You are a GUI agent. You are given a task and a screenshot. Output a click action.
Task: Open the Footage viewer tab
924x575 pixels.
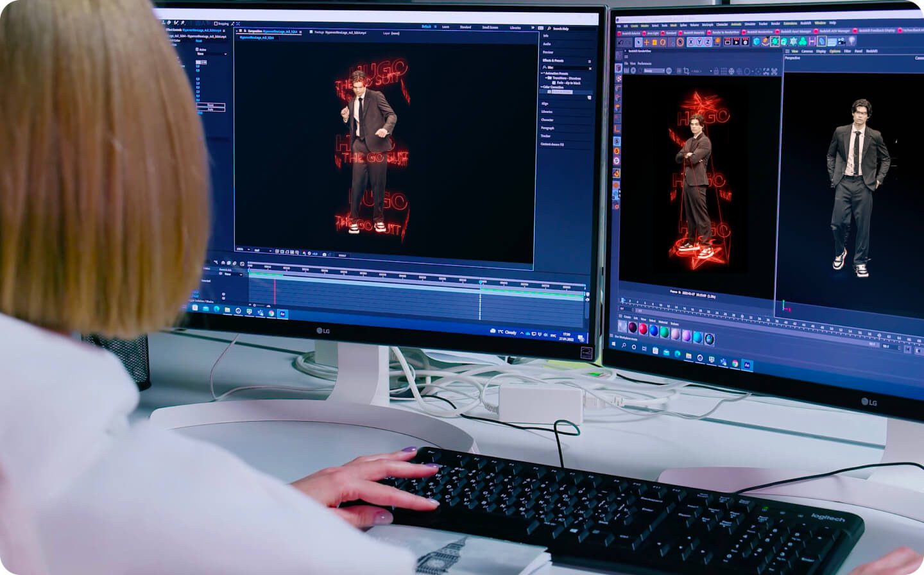pyautogui.click(x=338, y=32)
